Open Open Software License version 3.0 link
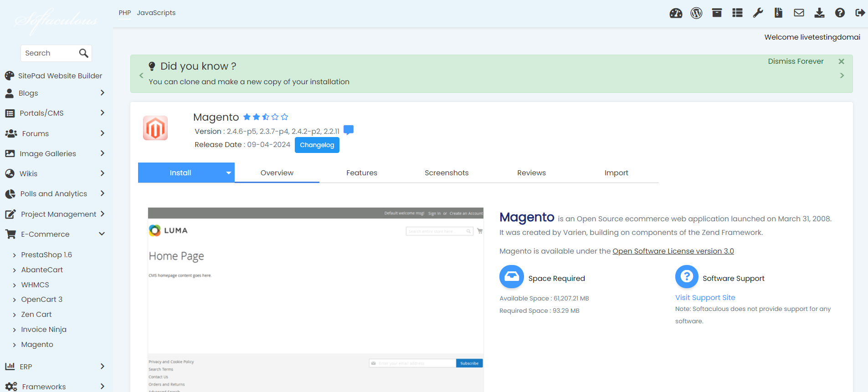This screenshot has height=392, width=868. click(673, 251)
